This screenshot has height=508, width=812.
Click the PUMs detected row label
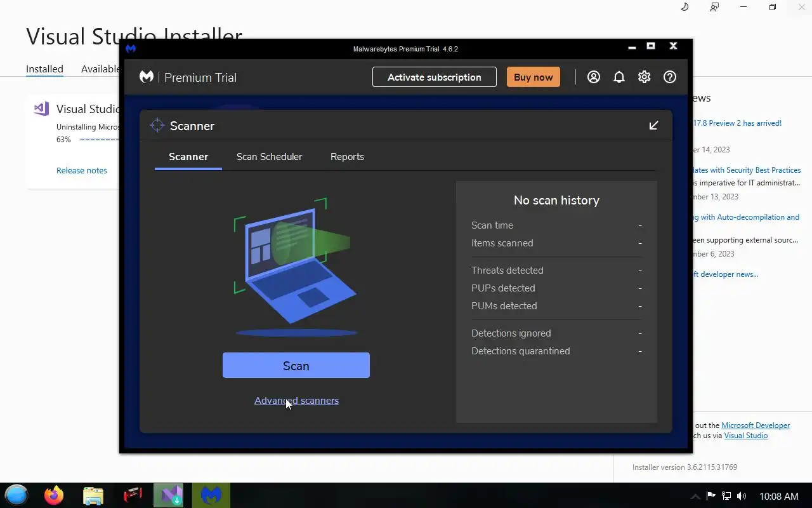pos(504,306)
